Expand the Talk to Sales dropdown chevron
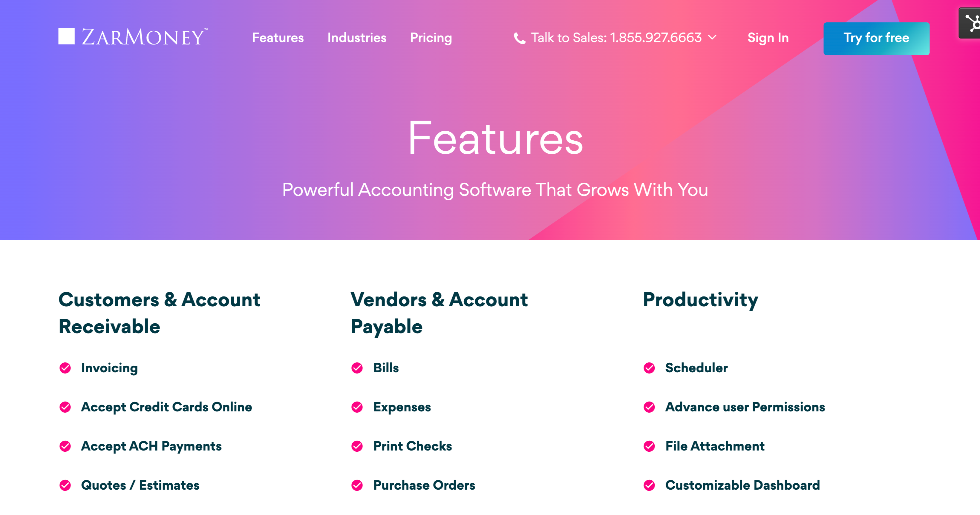Viewport: 980px width, 515px height. click(712, 38)
